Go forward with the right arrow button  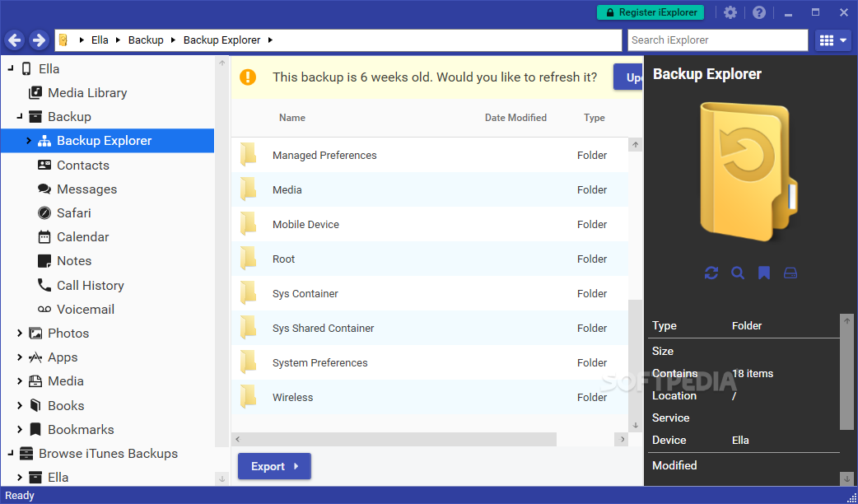(x=39, y=40)
